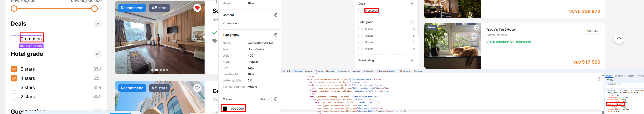Image resolution: width=644 pixels, height=114 pixels.
Task: Uncheck the orange 5 stars checkbox
Action: (14, 69)
